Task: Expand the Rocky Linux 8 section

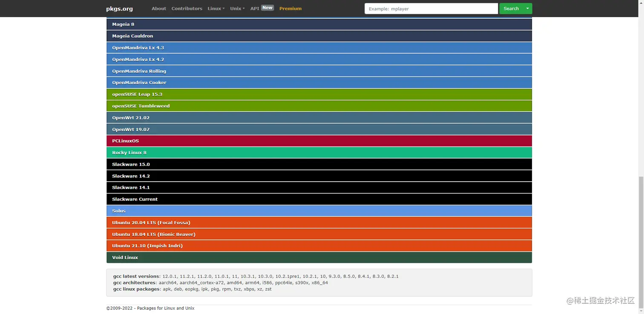Action: click(319, 152)
